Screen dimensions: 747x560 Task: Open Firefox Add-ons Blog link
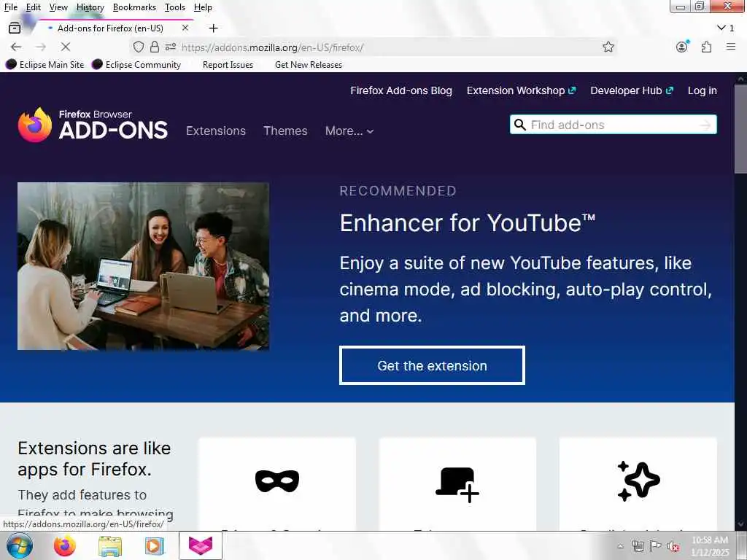coord(401,90)
